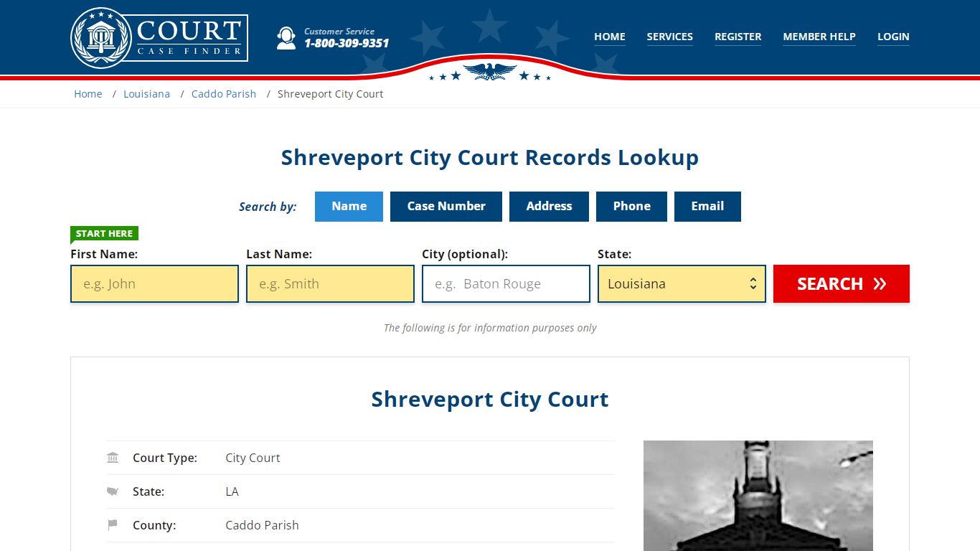Open the LOGIN menu item
The width and height of the screenshot is (980, 551).
tap(893, 37)
